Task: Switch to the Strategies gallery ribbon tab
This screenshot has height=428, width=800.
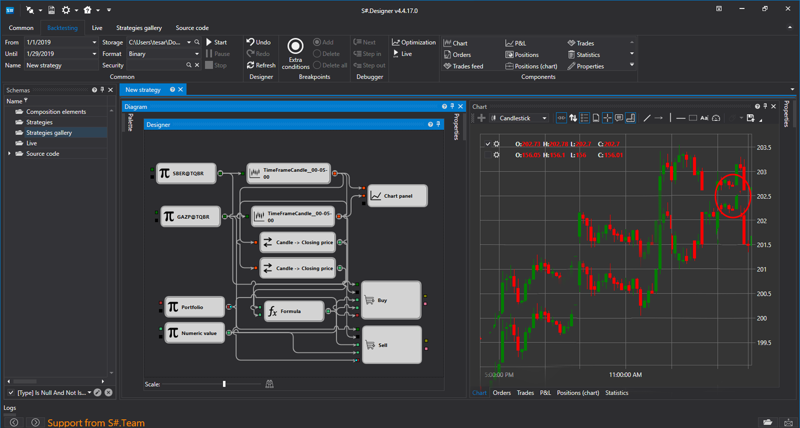Action: 138,28
